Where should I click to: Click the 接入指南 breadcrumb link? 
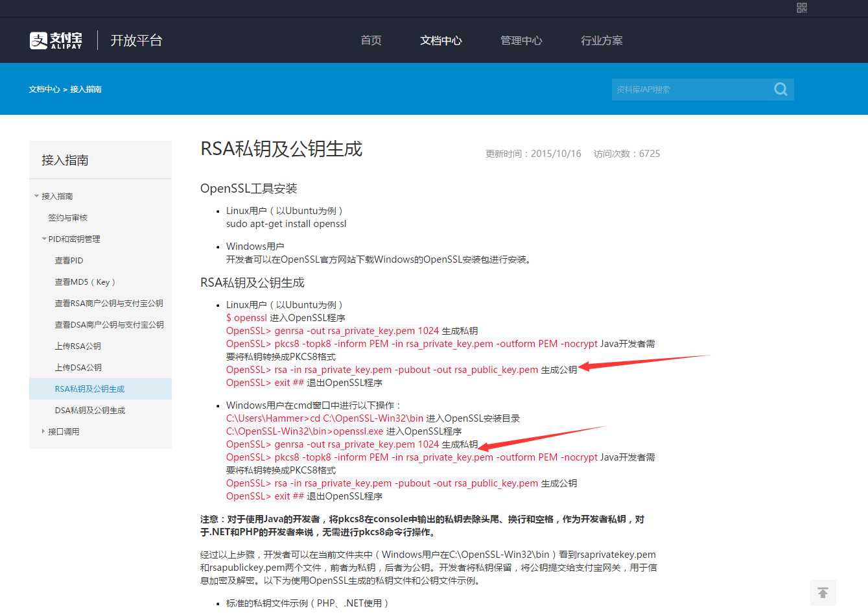click(x=86, y=90)
